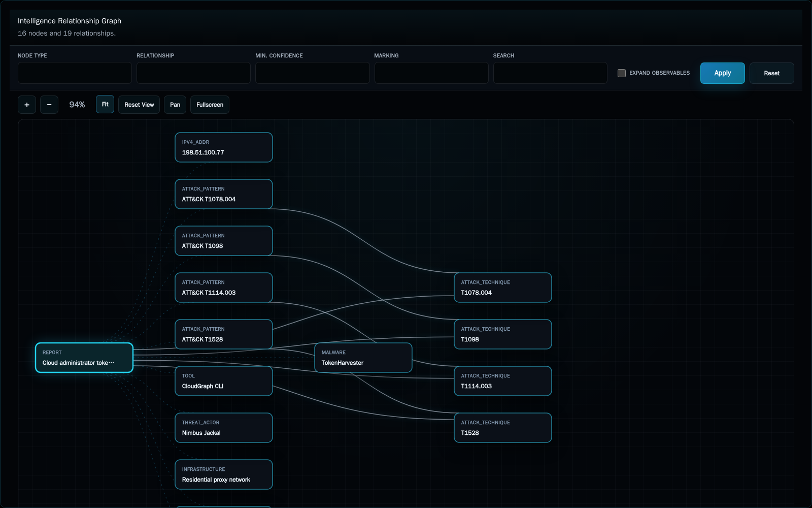The height and width of the screenshot is (508, 812).
Task: Reset the graph filters
Action: [x=772, y=73]
